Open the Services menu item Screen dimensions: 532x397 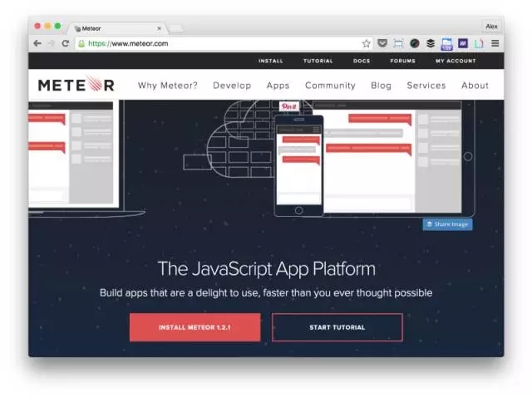(x=426, y=86)
